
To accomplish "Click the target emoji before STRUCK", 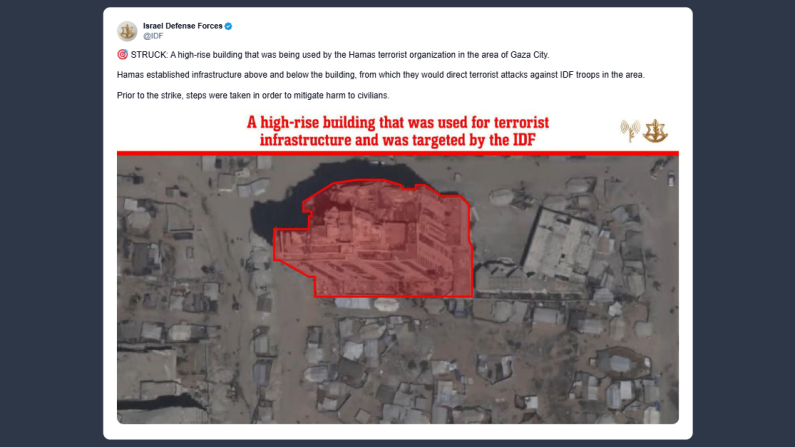I will (x=122, y=54).
